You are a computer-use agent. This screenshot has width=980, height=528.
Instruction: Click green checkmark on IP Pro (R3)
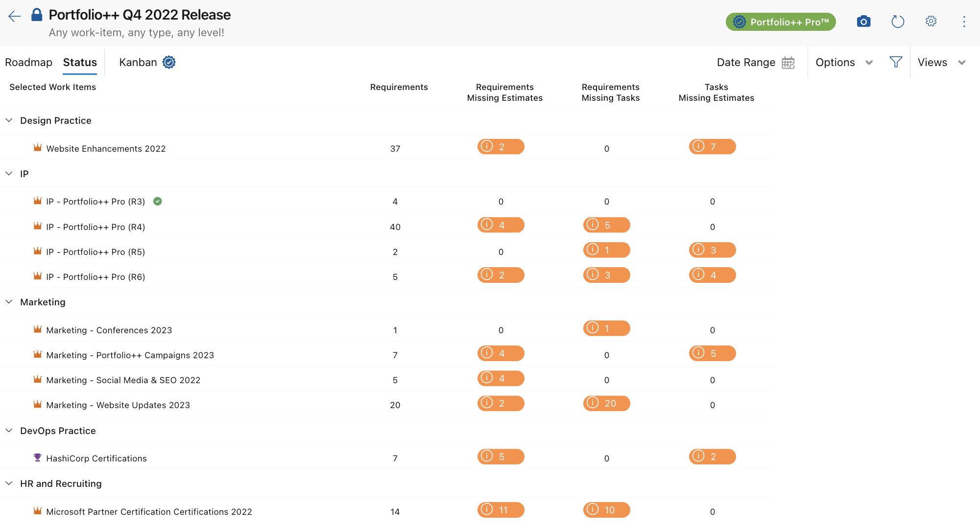[x=158, y=201]
